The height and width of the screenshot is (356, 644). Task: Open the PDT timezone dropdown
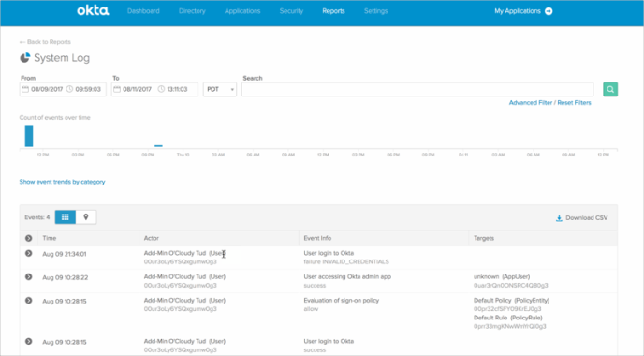[x=220, y=89]
